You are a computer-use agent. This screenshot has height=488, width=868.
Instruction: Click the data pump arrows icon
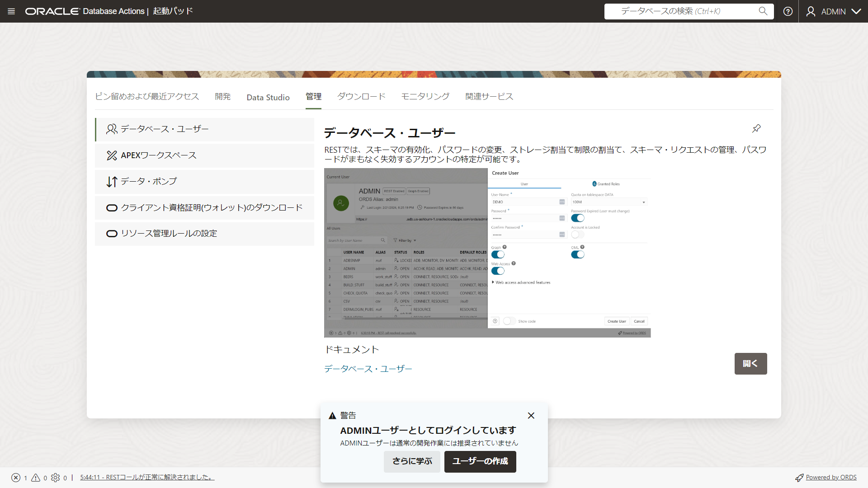[x=112, y=182]
